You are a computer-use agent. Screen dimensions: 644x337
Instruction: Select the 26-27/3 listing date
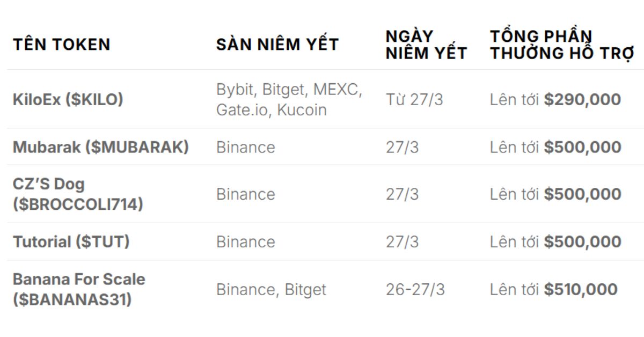pyautogui.click(x=415, y=289)
